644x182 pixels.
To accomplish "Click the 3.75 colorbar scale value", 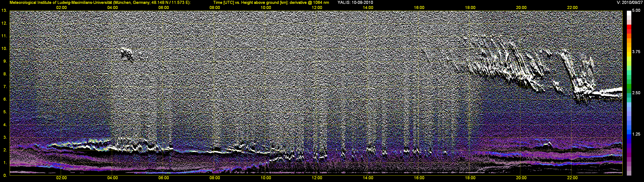I will [636, 52].
